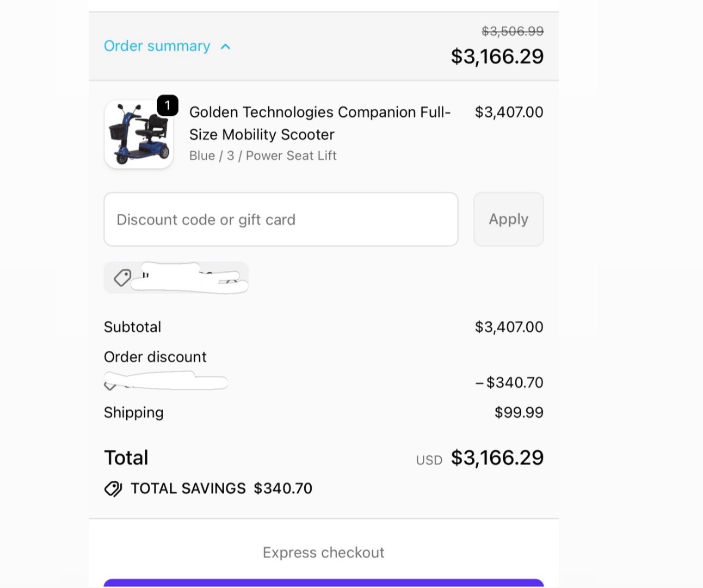The width and height of the screenshot is (703, 588).
Task: Click the Blue / 3 / Power Seat Lift variant text
Action: pyautogui.click(x=263, y=156)
